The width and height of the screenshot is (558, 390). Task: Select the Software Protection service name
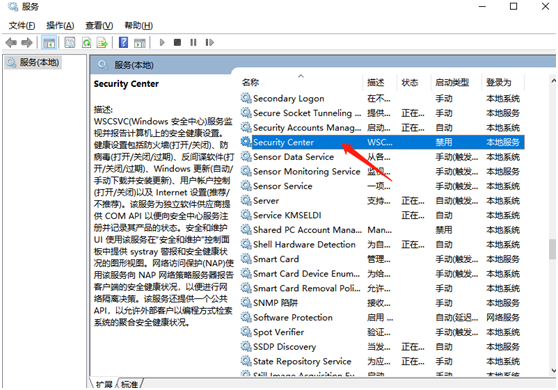pos(293,317)
